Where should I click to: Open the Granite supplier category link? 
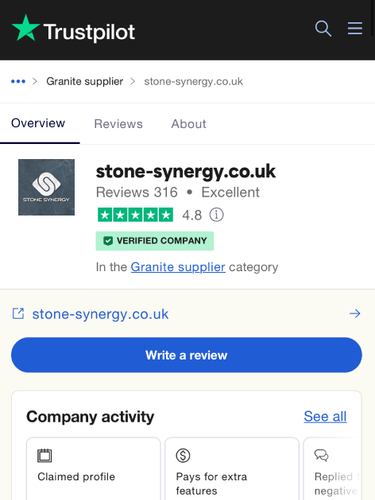click(178, 267)
